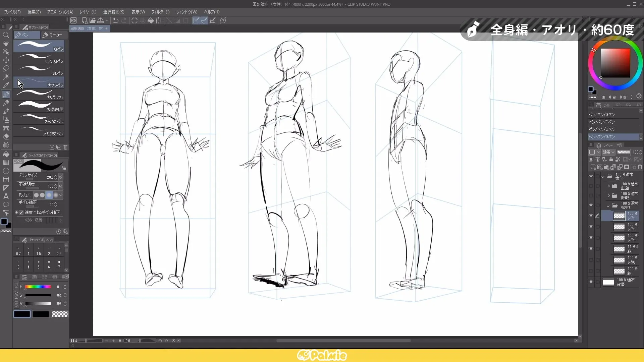Hide the 箱 layer with its eye icon
644x362 pixels.
591,249
